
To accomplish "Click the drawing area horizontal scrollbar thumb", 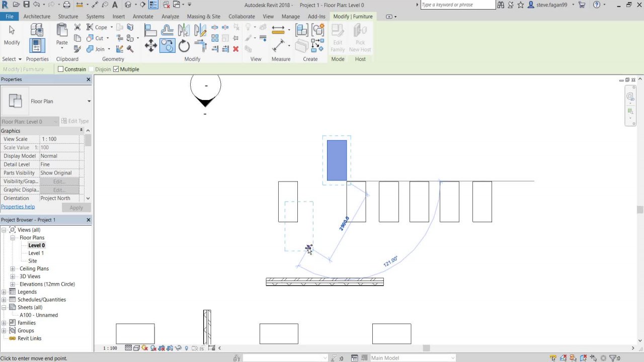I will point(426,348).
